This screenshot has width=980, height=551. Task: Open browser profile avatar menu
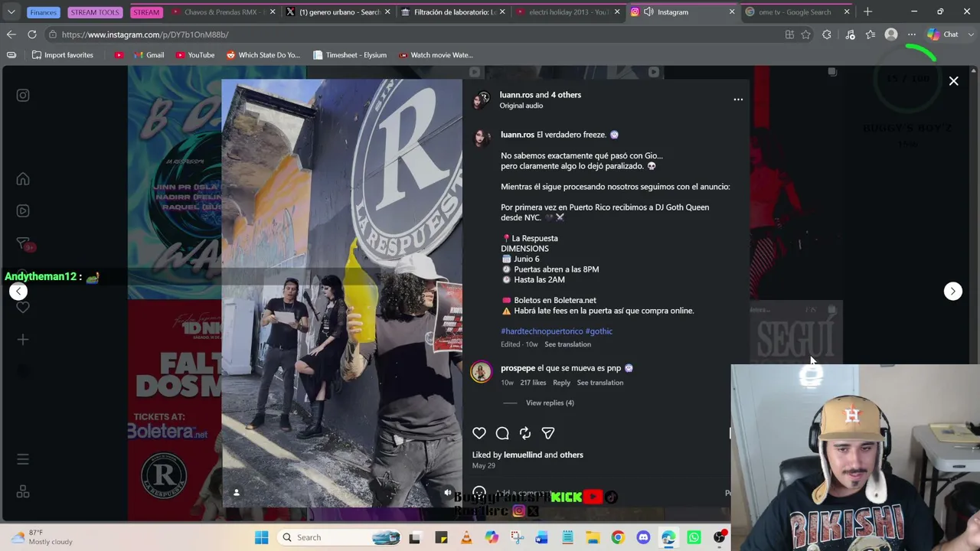point(891,34)
